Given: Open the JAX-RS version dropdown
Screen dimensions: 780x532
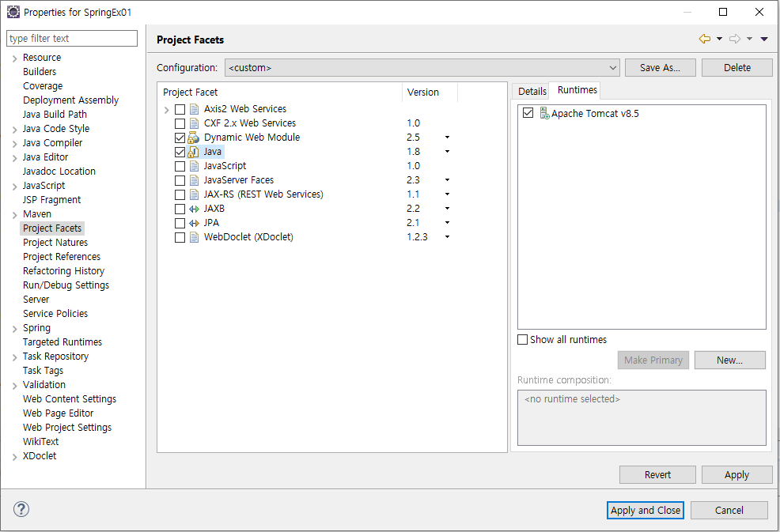Looking at the screenshot, I should 447,194.
